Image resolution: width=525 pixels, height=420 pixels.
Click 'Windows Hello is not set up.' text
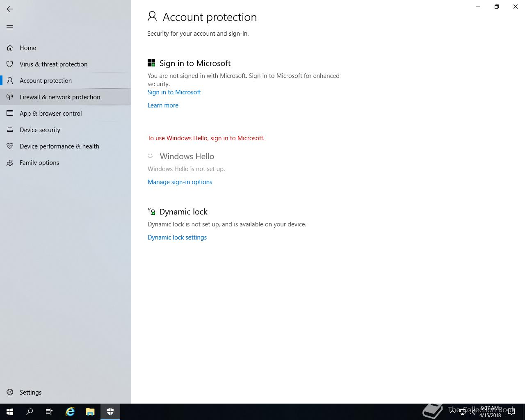click(x=186, y=169)
